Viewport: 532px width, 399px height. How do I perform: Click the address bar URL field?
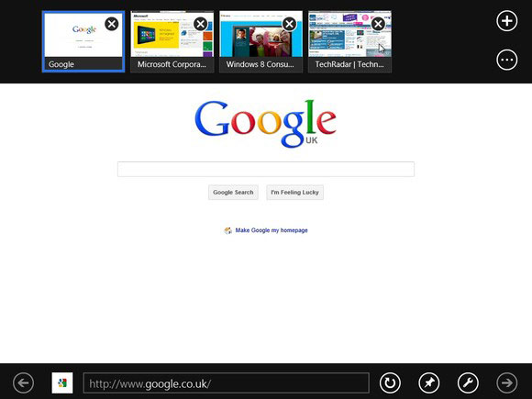227,383
